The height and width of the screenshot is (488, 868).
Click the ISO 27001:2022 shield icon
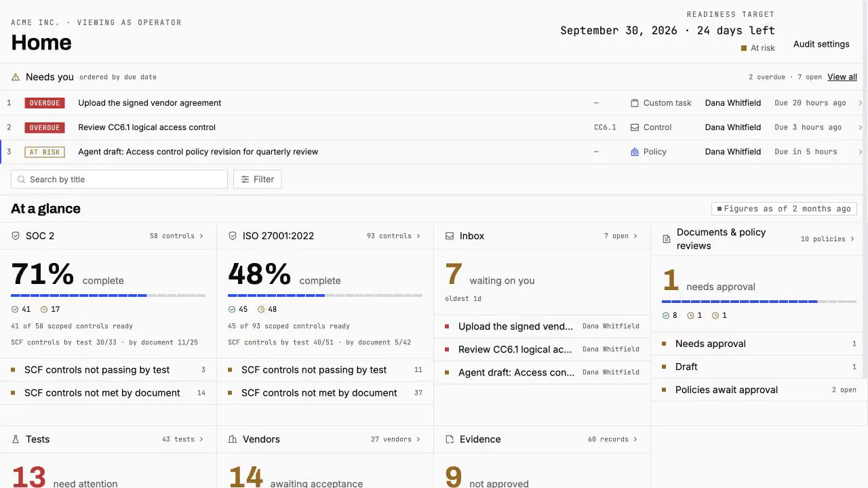point(233,236)
